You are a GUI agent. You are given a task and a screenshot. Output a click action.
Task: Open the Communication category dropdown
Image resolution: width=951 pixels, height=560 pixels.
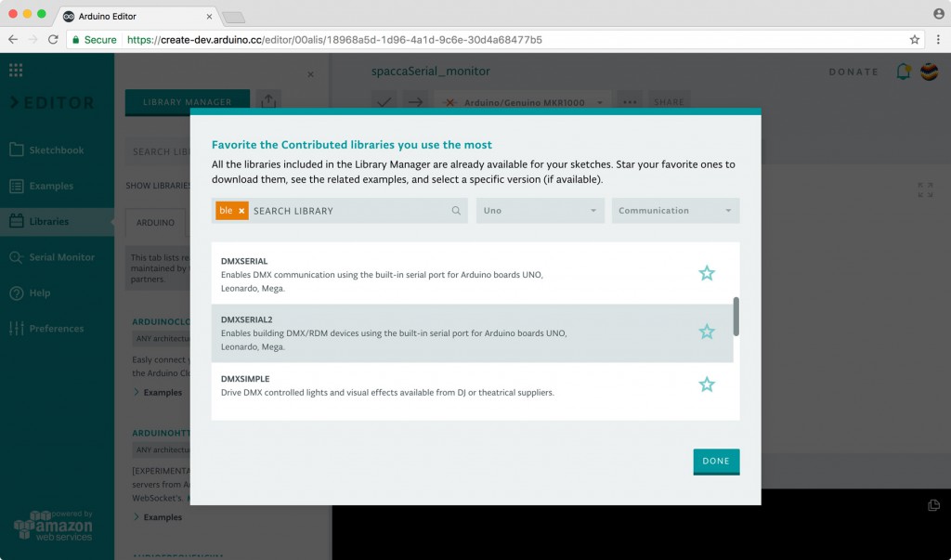[675, 211]
